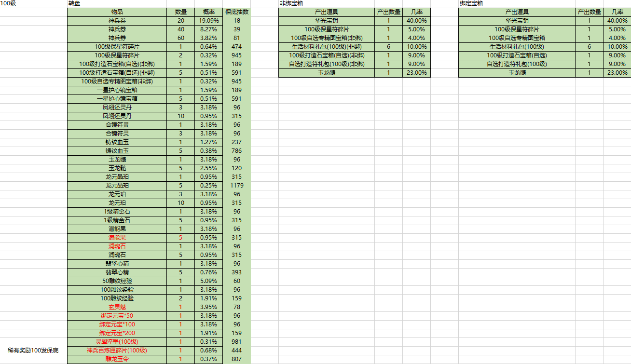The height and width of the screenshot is (364, 631).
Task: Click the '产出数量' header in 绑定宝箱 table
Action: (589, 12)
